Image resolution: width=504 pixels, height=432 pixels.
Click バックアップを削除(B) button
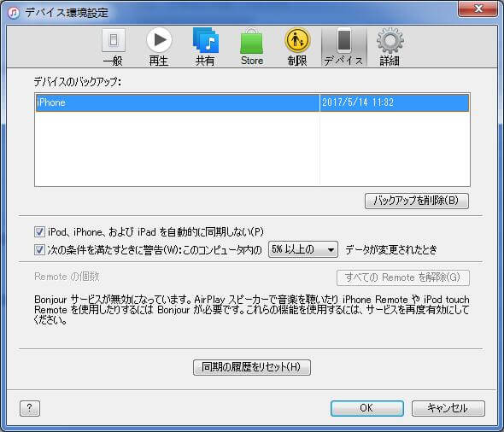pyautogui.click(x=417, y=201)
